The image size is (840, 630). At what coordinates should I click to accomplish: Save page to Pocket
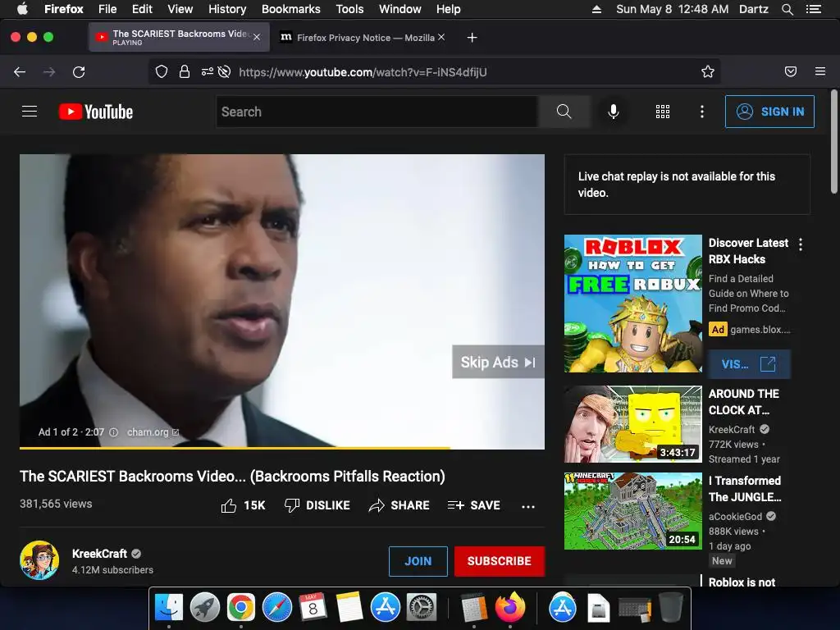pos(791,72)
